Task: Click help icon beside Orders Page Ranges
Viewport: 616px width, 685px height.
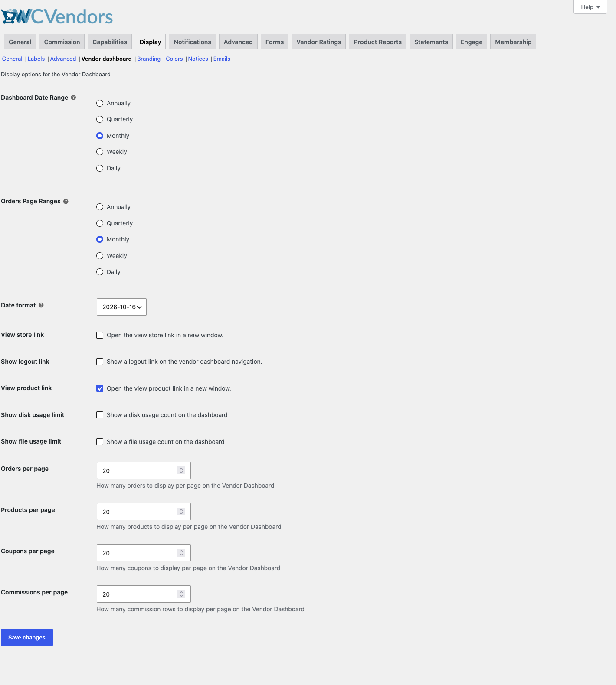Action: 66,201
